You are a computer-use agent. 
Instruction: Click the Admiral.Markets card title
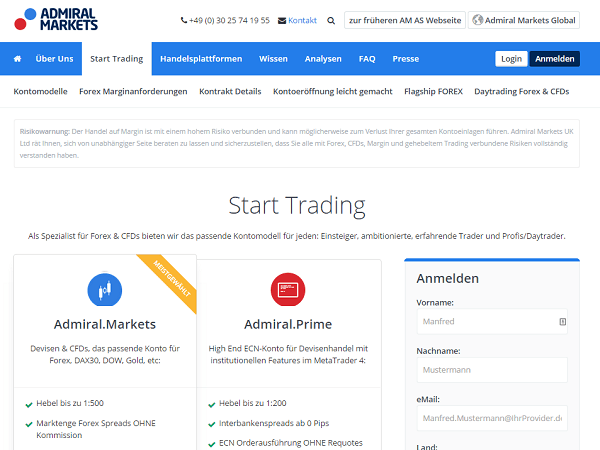(105, 324)
